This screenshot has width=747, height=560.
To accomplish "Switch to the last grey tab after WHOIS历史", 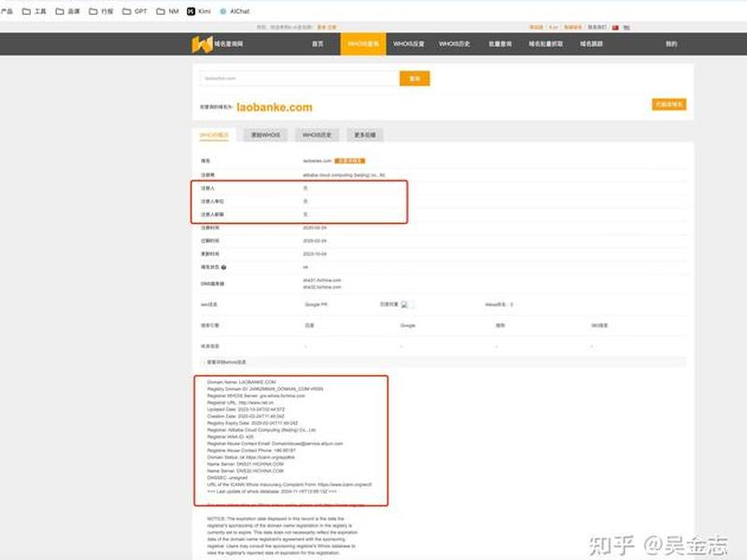I will (365, 135).
